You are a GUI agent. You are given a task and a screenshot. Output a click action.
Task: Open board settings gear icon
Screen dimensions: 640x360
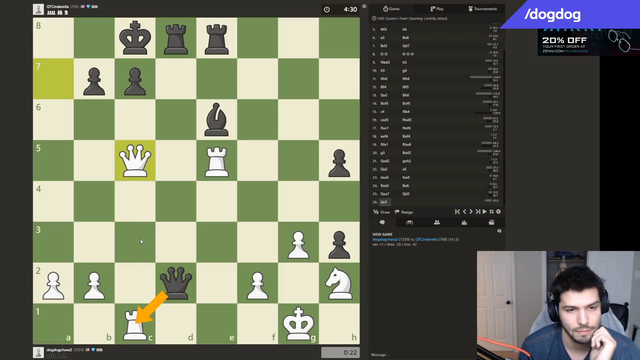tap(498, 211)
